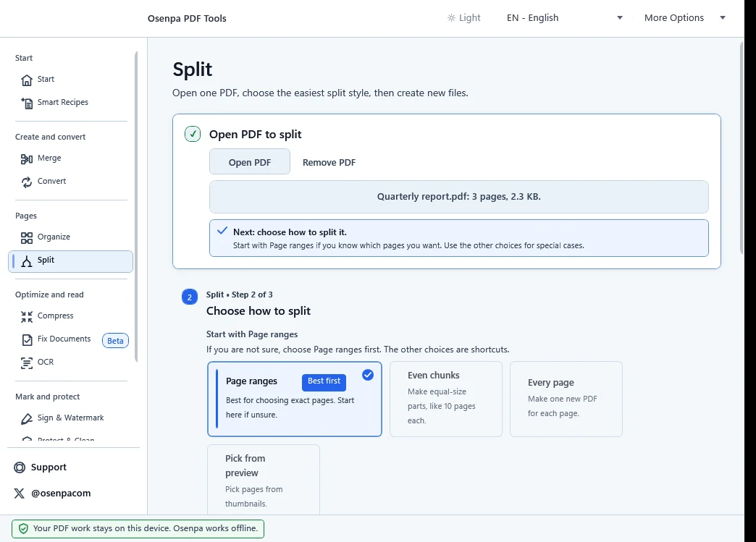The width and height of the screenshot is (756, 542).
Task: Click the X logo for @osenpacom
Action: (x=20, y=494)
